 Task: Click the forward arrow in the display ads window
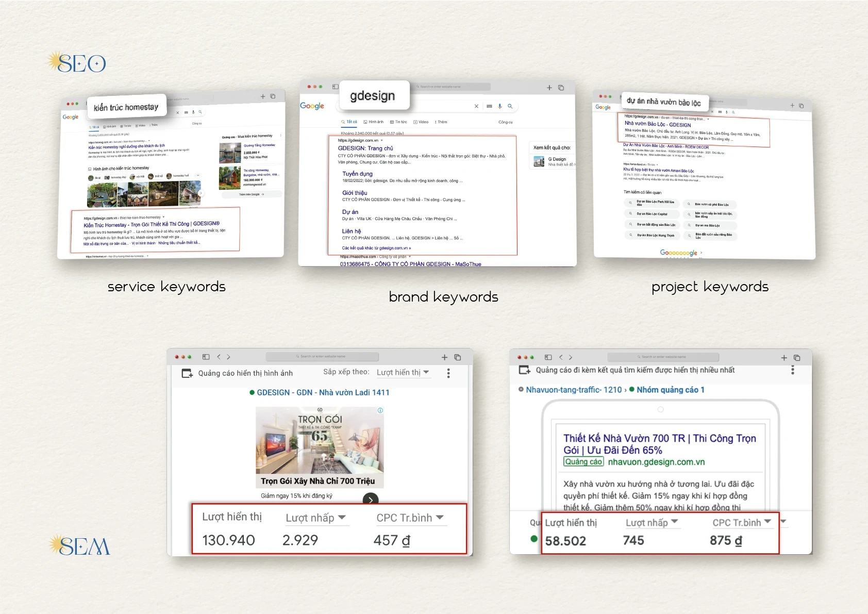click(228, 357)
